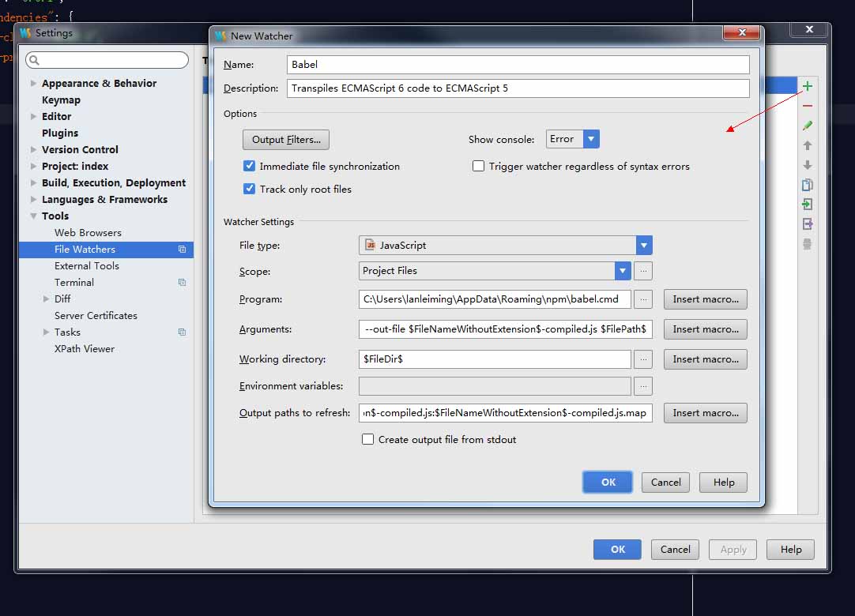Viewport: 855px width, 616px height.
Task: Expand Project: index settings
Action: (x=33, y=167)
